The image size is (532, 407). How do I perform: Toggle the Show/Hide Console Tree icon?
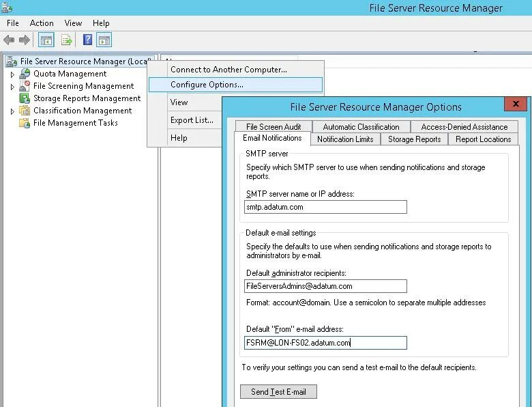point(46,40)
